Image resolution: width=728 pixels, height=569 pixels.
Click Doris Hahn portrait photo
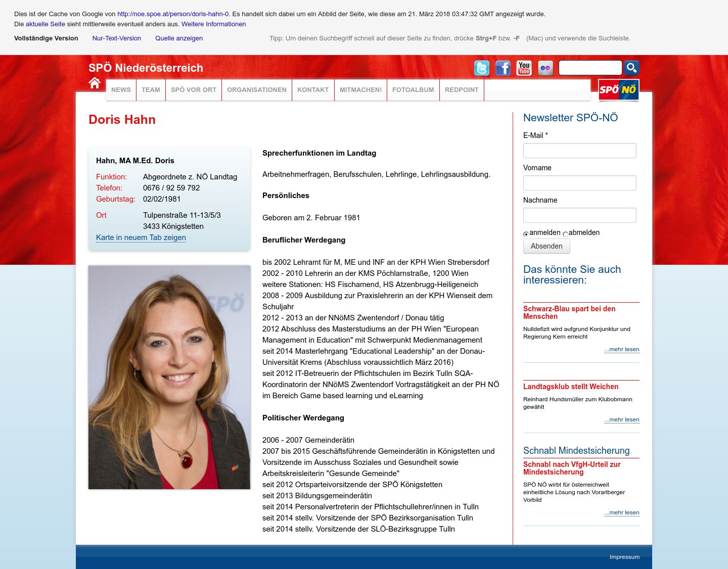169,377
